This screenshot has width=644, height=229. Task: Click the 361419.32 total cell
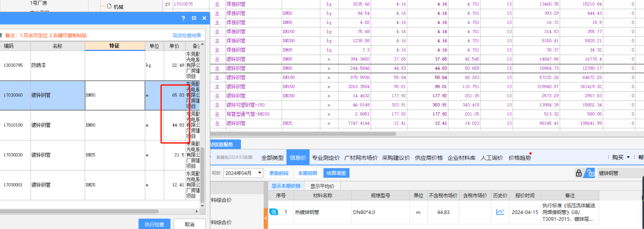click(x=581, y=87)
